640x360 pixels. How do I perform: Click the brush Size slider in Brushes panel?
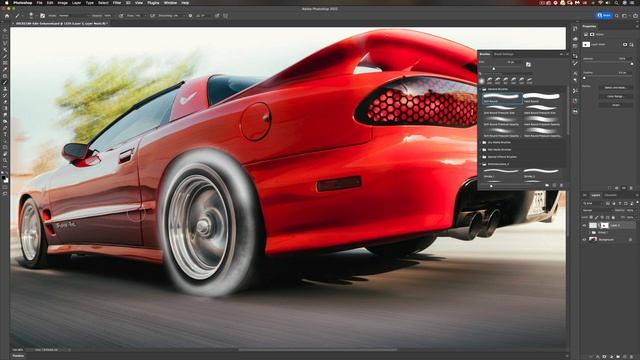pyautogui.click(x=493, y=69)
